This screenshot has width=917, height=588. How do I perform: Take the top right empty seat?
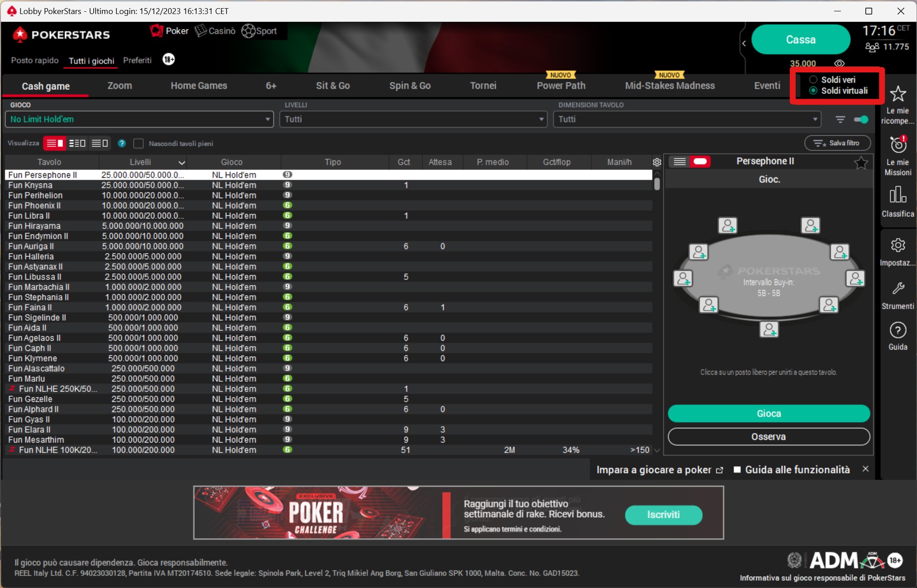point(810,225)
